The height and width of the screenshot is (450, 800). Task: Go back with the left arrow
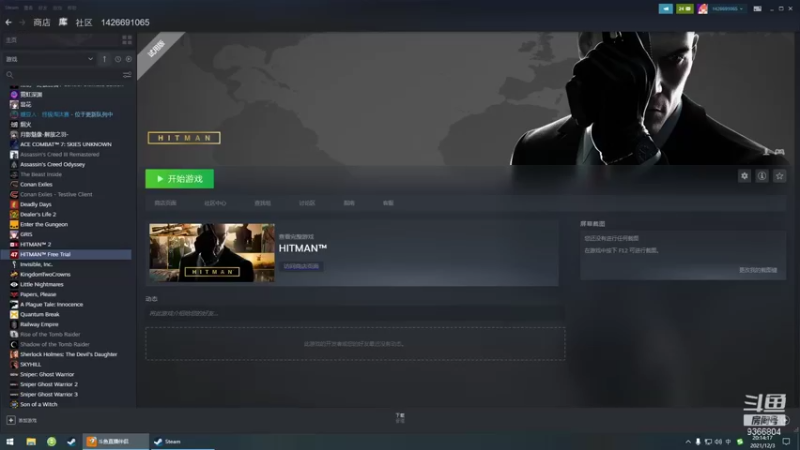(8, 22)
